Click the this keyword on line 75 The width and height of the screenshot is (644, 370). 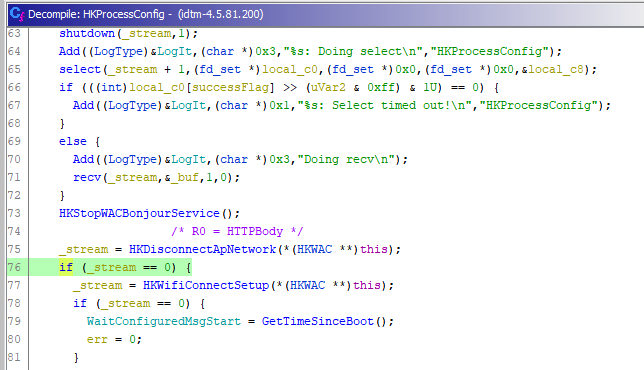pyautogui.click(x=374, y=249)
